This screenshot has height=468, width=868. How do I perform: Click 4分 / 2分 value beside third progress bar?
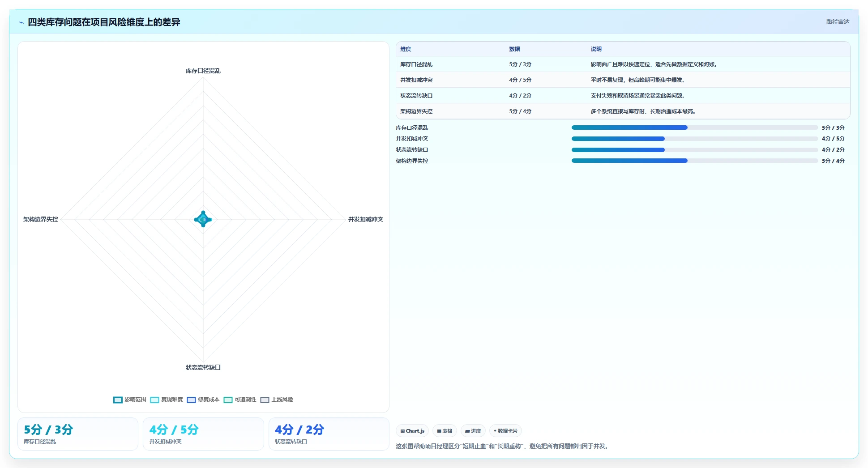833,150
